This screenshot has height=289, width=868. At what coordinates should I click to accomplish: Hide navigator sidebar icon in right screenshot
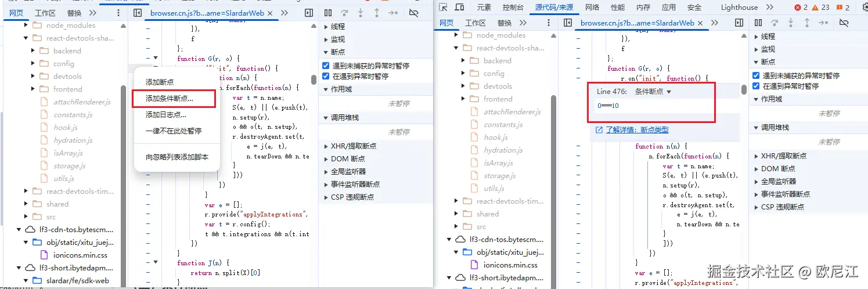[x=568, y=23]
